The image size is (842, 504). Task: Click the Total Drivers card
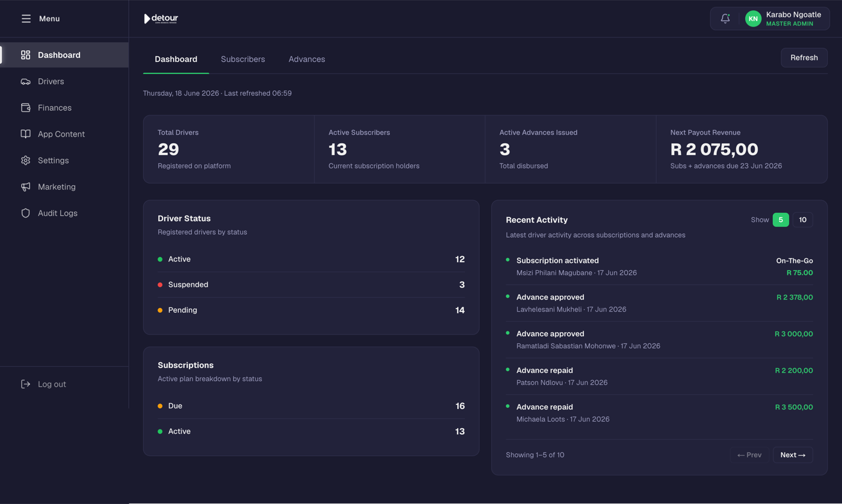pos(229,149)
